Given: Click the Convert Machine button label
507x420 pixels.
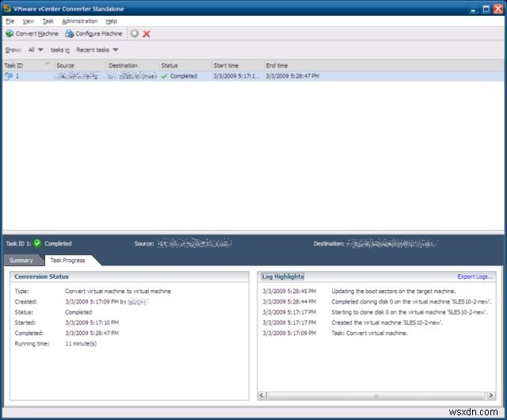Looking at the screenshot, I should point(37,33).
